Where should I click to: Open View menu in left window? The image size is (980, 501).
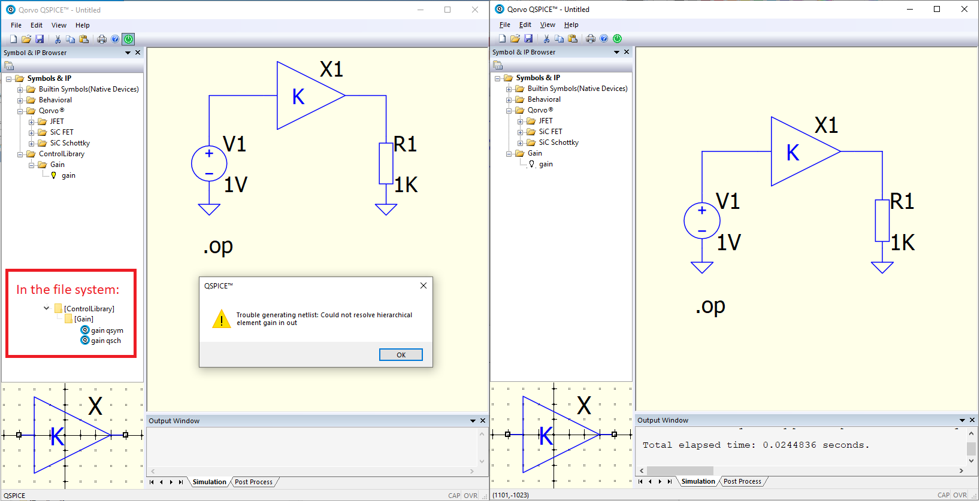pyautogui.click(x=59, y=25)
